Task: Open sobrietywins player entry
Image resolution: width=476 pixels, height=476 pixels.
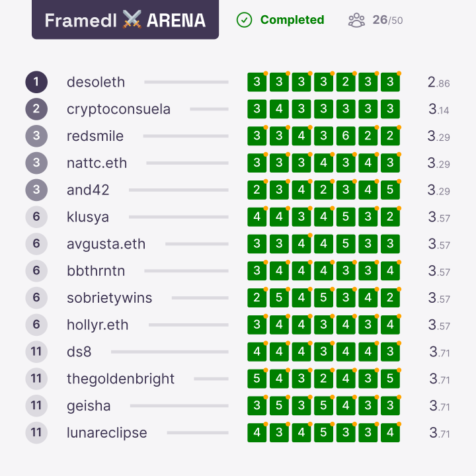Action: tap(109, 298)
